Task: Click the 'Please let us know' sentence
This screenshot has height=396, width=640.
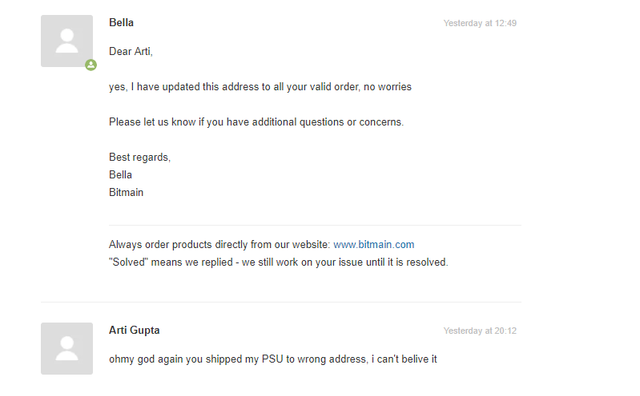Action: pyautogui.click(x=256, y=122)
